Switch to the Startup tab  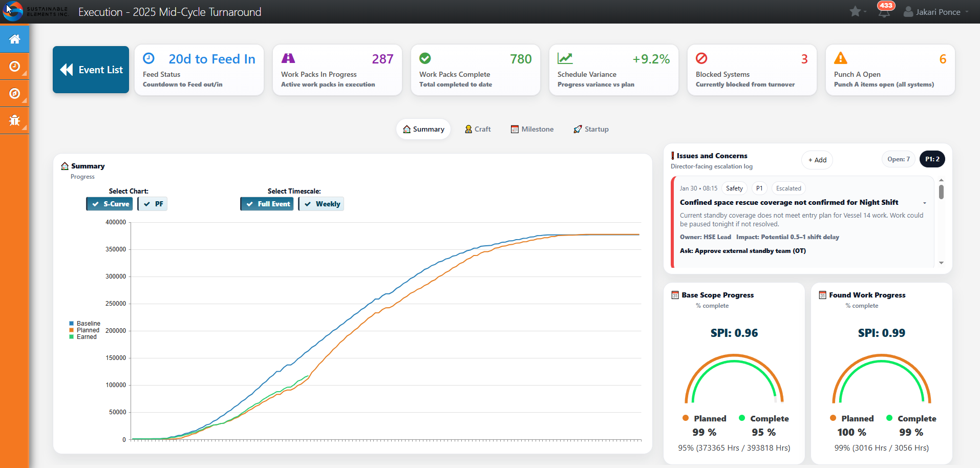pyautogui.click(x=591, y=129)
